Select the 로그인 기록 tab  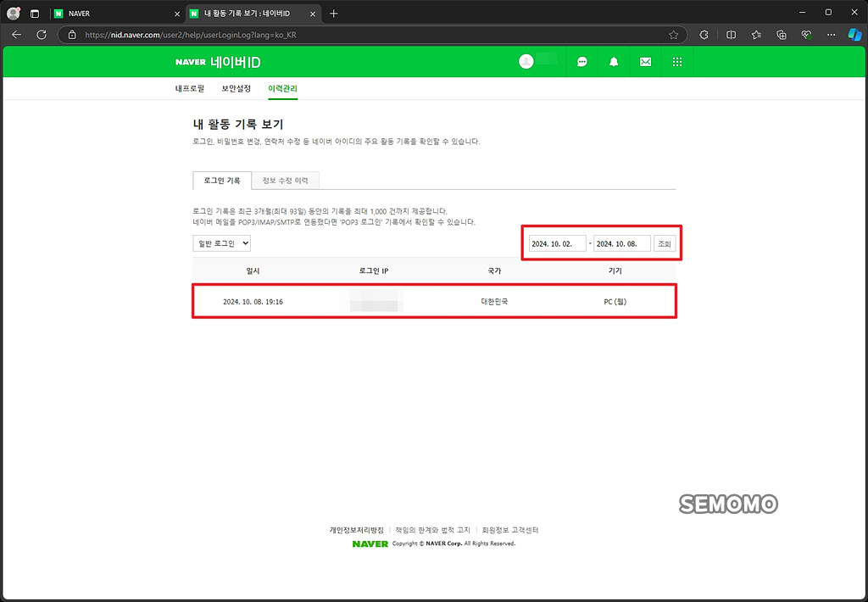pos(222,181)
